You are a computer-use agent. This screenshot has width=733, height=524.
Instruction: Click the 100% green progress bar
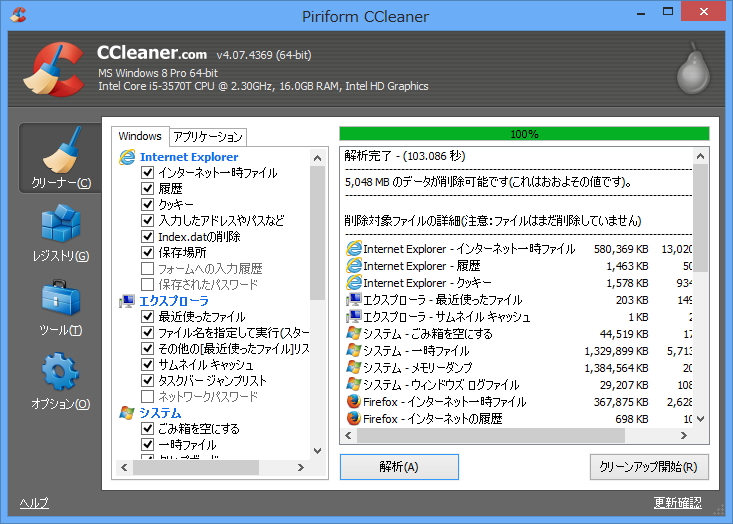524,134
